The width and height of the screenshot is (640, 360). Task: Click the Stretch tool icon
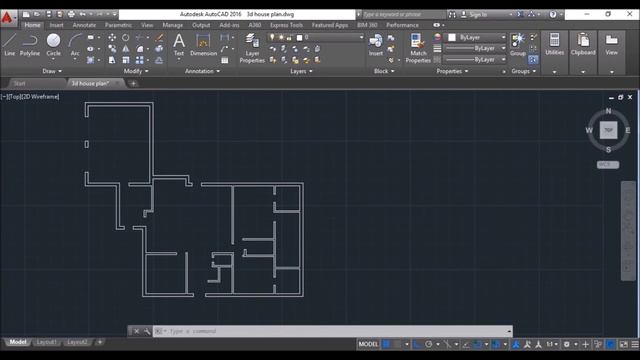click(112, 60)
